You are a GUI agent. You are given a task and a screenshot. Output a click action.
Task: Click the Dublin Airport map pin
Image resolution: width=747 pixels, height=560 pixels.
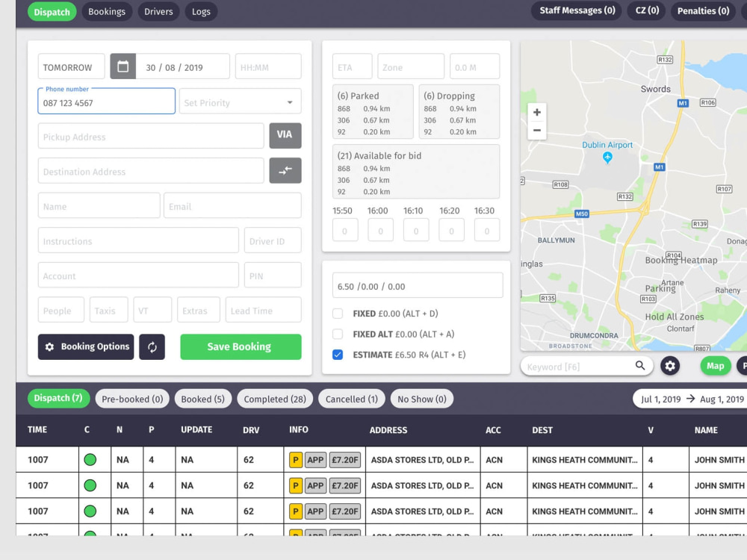607,157
